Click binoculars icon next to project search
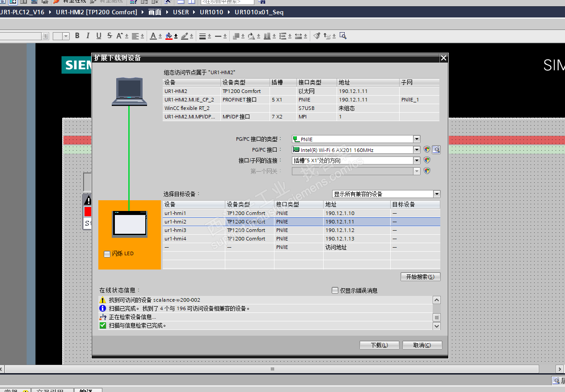 click(262, 2)
